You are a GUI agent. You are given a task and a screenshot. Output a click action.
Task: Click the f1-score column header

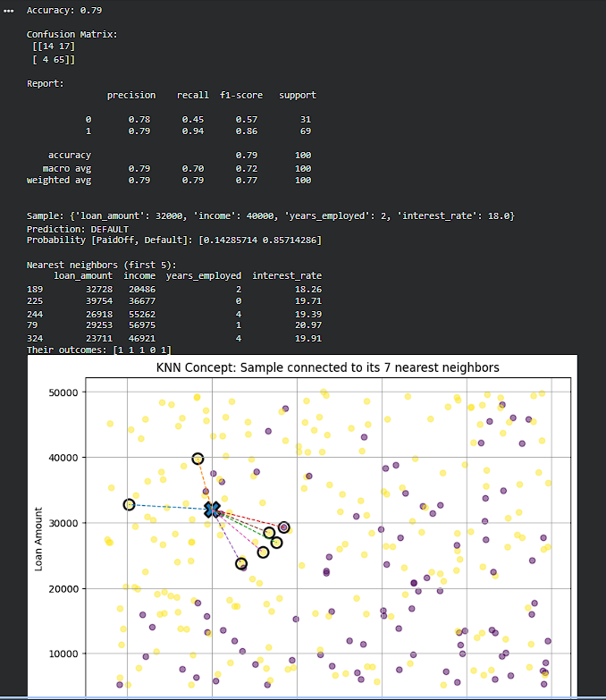pos(241,95)
